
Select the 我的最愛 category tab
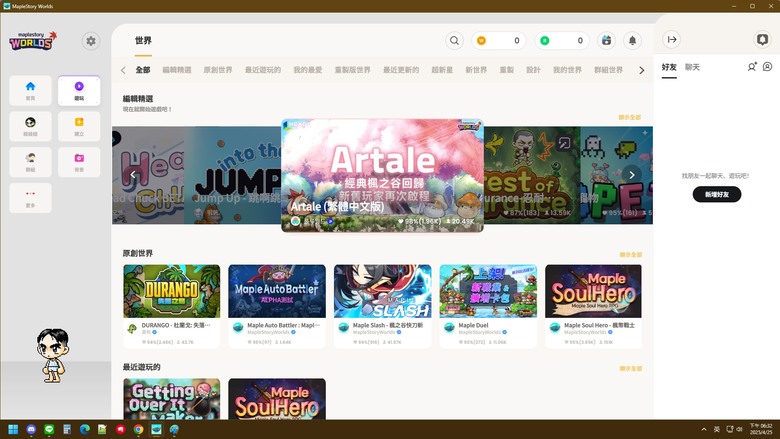[x=307, y=70]
